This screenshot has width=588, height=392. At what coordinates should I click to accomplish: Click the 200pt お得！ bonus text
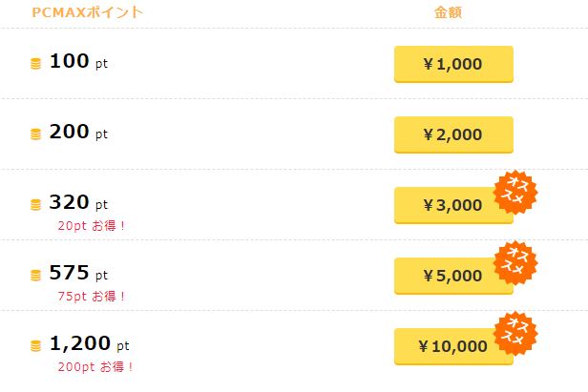tap(95, 366)
